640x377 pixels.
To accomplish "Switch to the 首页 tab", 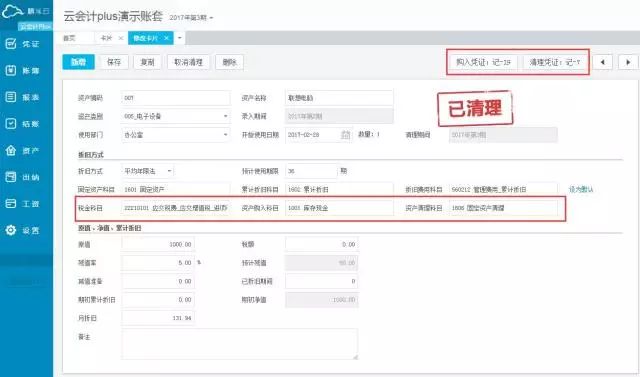I will click(x=69, y=38).
